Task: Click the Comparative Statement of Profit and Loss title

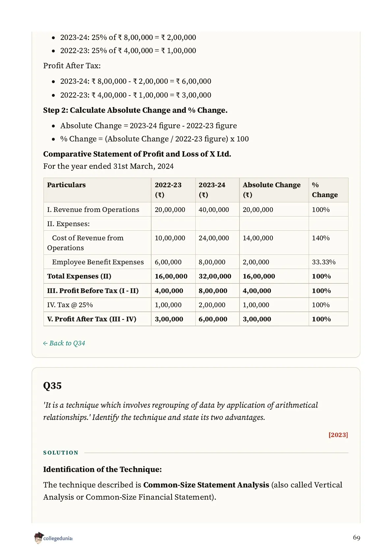Action: point(137,154)
